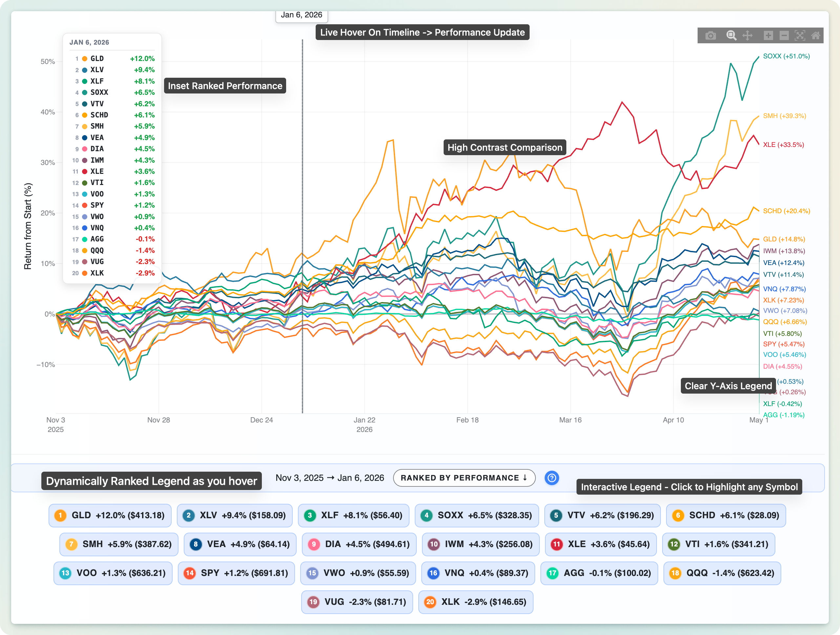The height and width of the screenshot is (635, 840).
Task: Click the AGG (-1.19%) line end label
Action: pos(784,415)
